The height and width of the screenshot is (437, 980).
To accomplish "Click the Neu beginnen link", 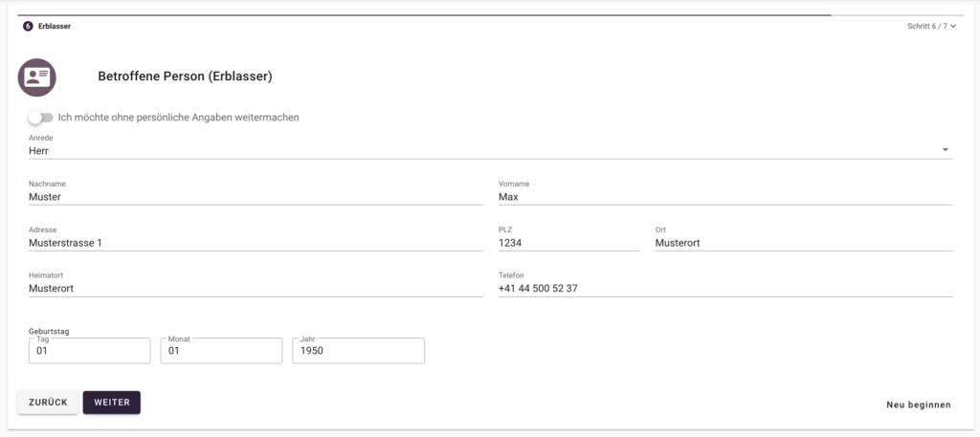I will point(918,404).
